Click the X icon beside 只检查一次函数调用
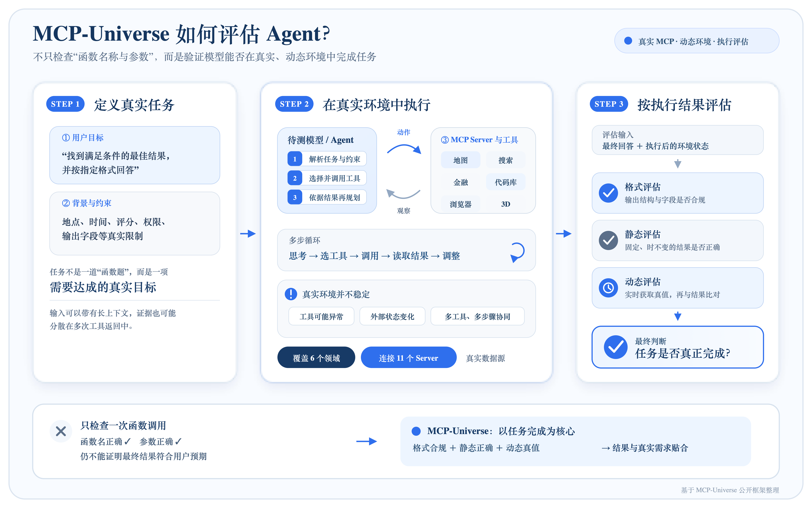Image resolution: width=812 pixels, height=508 pixels. pos(61,431)
